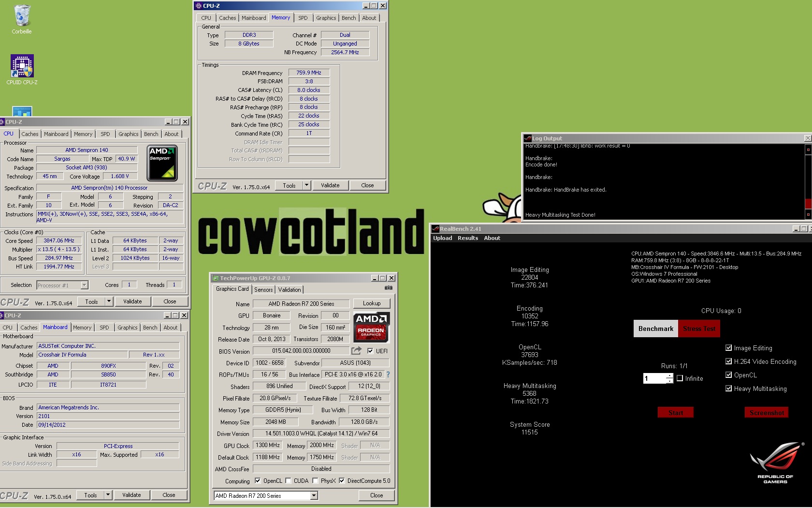The image size is (812, 508).
Task: Close the Log Output window
Action: (x=808, y=138)
